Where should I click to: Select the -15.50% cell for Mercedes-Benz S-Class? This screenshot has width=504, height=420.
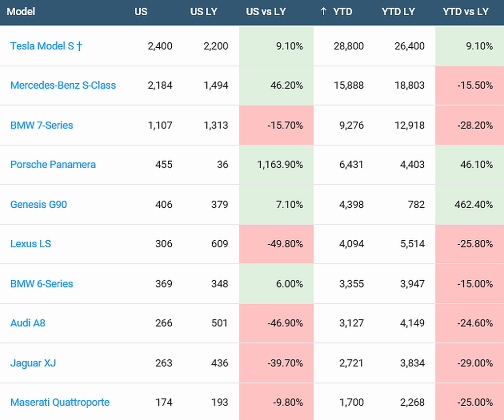pyautogui.click(x=470, y=85)
